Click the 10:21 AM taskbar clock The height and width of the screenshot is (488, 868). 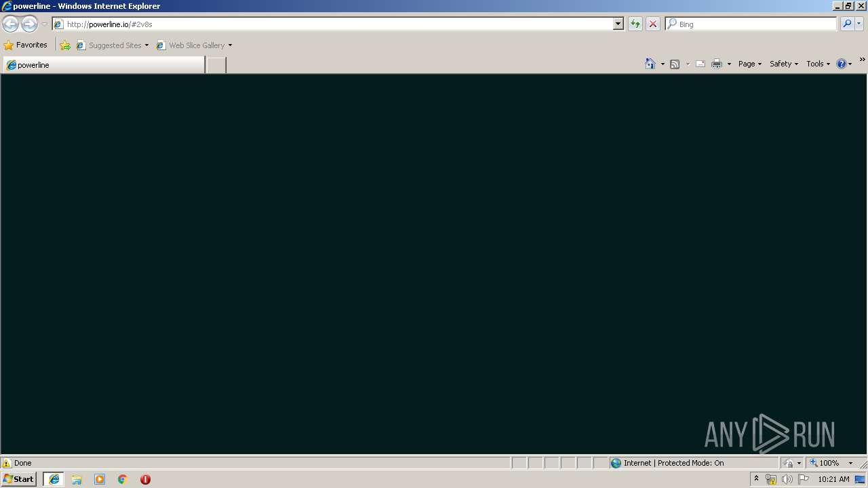click(833, 479)
